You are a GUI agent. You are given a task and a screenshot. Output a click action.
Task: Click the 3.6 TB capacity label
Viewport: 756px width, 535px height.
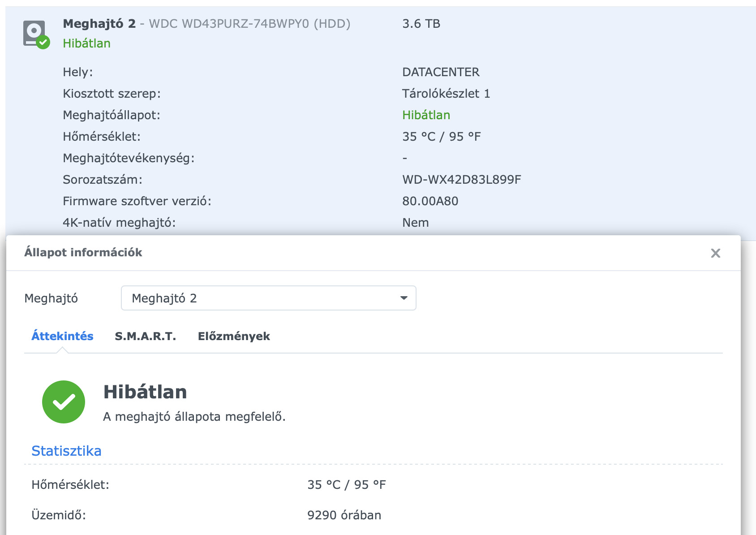click(421, 23)
